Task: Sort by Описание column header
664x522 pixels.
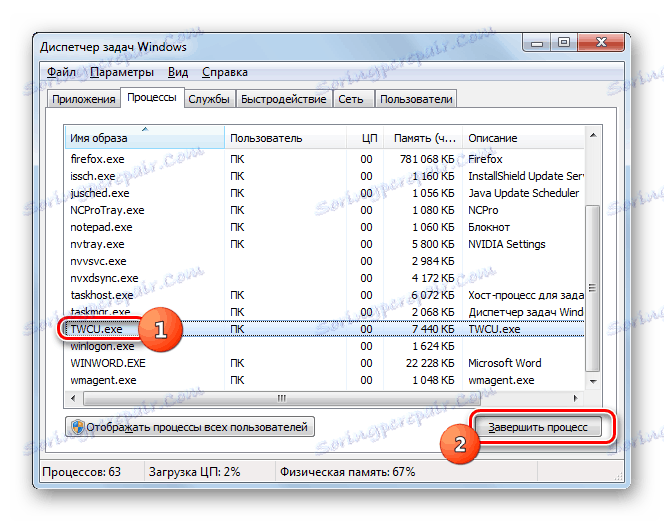Action: (523, 138)
